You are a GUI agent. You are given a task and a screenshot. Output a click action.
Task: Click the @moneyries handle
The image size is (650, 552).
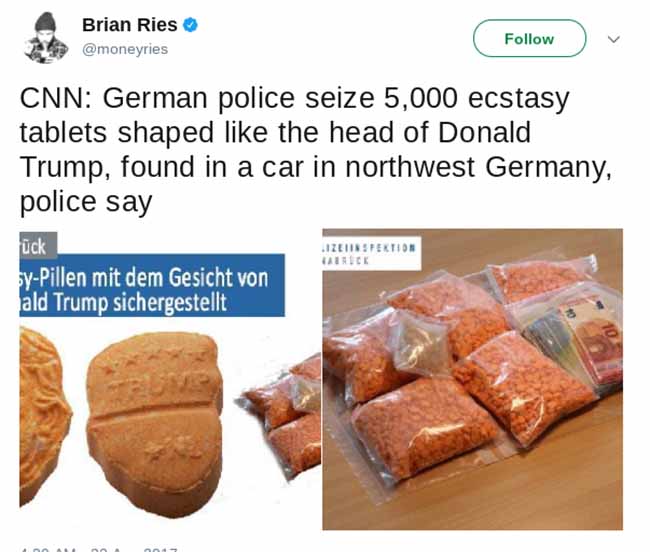(125, 49)
